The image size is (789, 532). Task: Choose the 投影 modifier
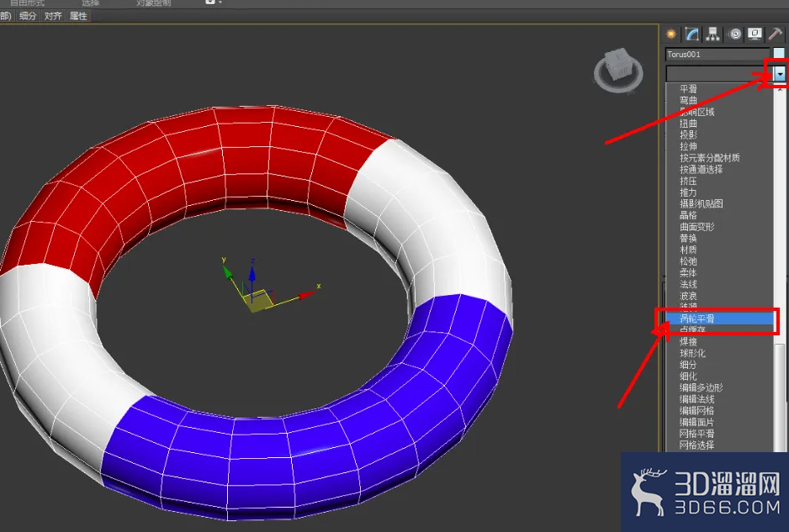(688, 134)
